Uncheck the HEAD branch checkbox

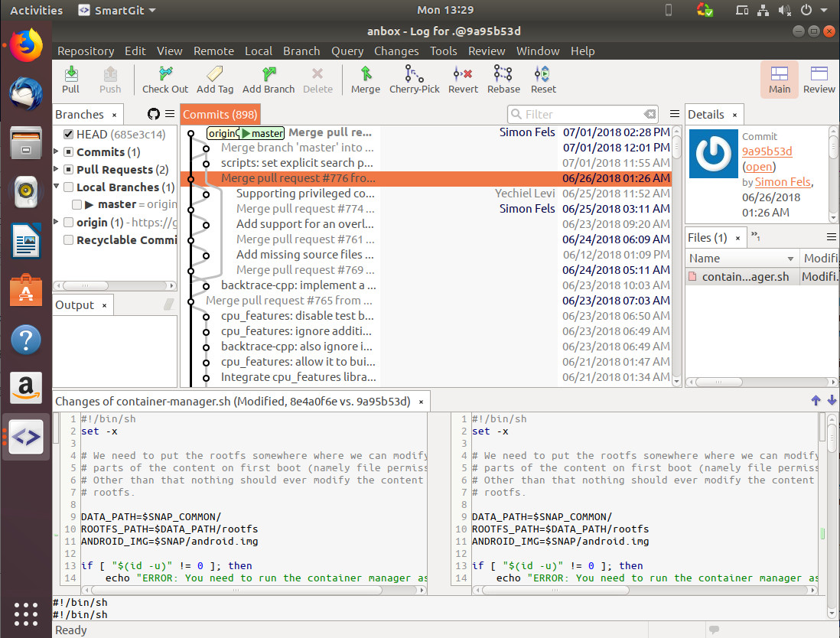coord(68,134)
